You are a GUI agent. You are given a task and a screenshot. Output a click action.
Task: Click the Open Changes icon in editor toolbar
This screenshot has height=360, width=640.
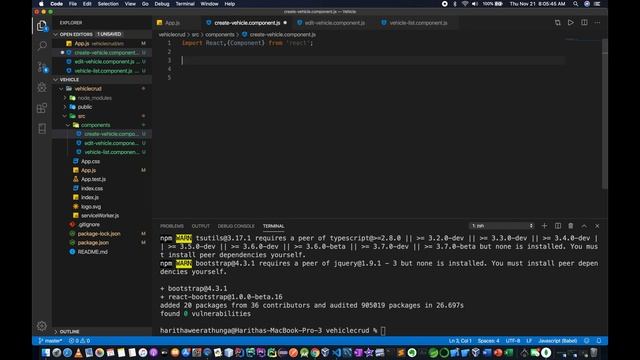[x=558, y=23]
